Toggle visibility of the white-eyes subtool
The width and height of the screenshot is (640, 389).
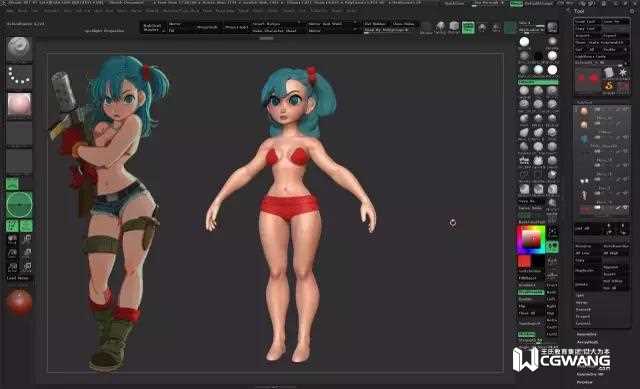(x=624, y=179)
